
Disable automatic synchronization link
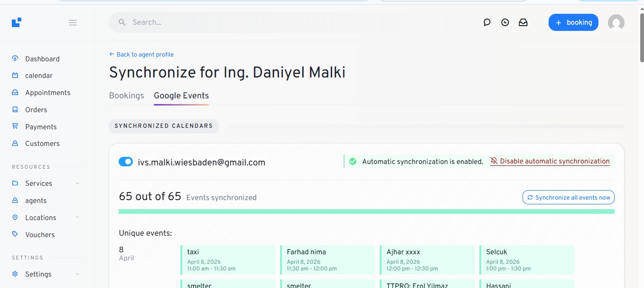[x=554, y=162]
